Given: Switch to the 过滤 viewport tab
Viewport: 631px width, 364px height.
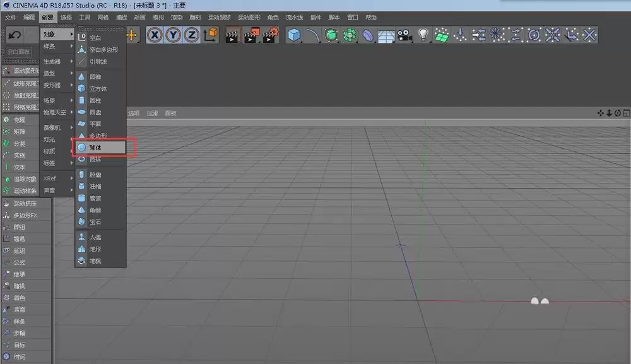Looking at the screenshot, I should [153, 113].
